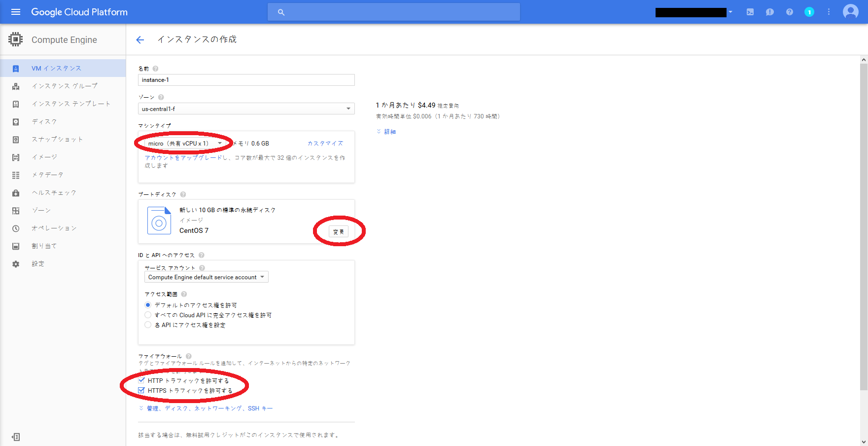This screenshot has height=446, width=868.
Task: Select デフォルトのアクセス権を許可 radio button
Action: pos(148,305)
